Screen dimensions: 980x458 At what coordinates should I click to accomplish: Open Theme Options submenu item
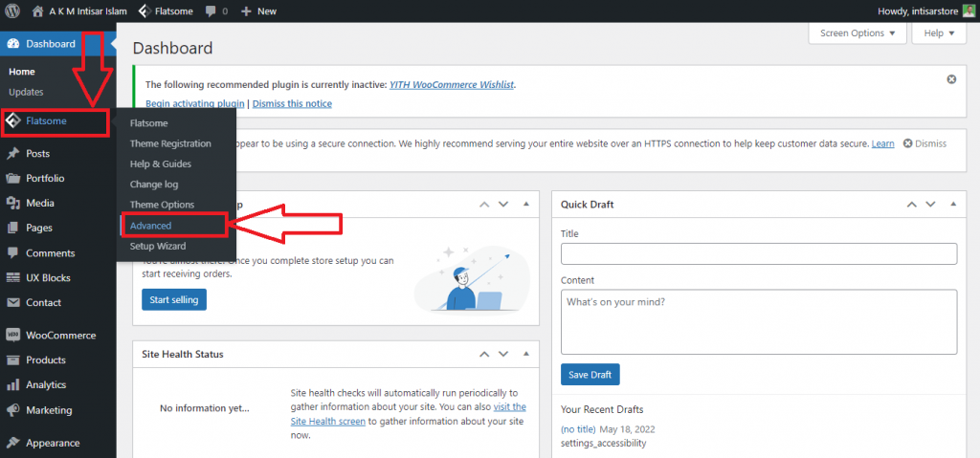pos(162,205)
